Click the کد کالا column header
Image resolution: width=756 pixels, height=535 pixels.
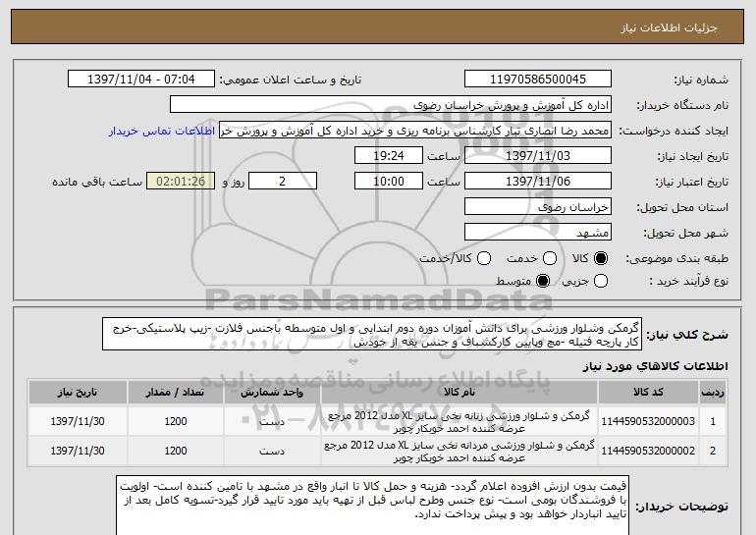point(648,392)
